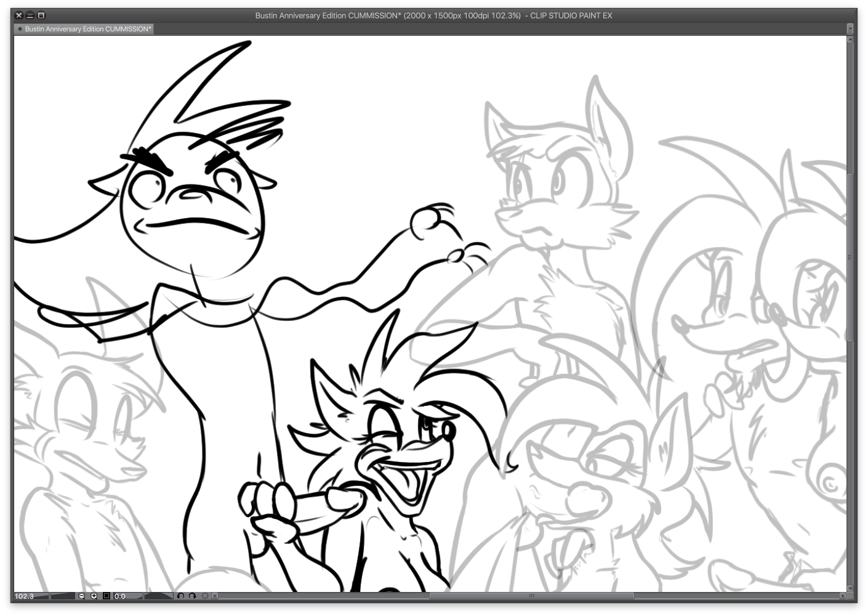Viewport: 868px width, 616px height.
Task: Click the window title text CLIP STUDIO PAINT EX
Action: tap(571, 15)
